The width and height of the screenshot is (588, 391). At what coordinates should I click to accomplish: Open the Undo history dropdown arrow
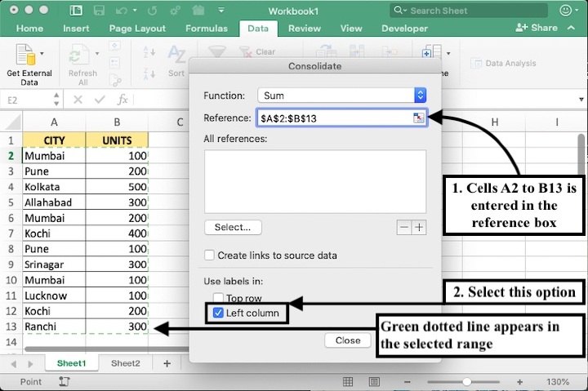tap(135, 11)
